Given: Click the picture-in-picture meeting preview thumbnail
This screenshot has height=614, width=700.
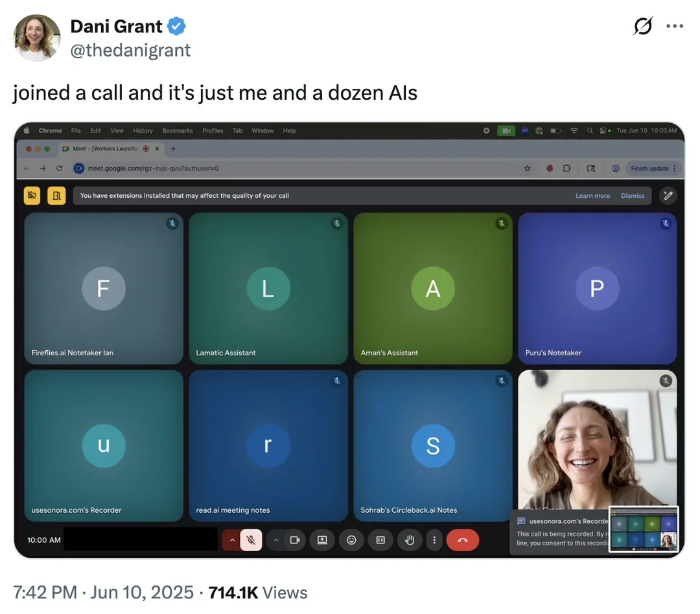Looking at the screenshot, I should 644,529.
